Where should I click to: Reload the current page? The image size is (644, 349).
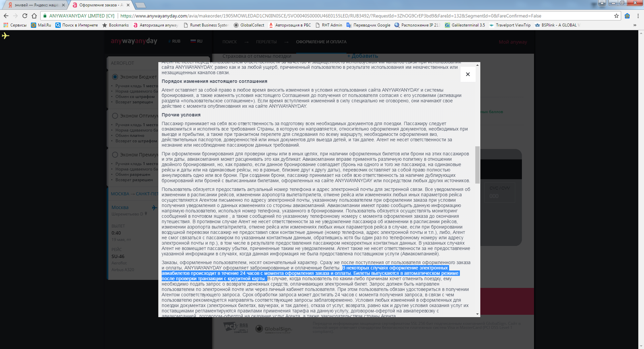point(25,16)
